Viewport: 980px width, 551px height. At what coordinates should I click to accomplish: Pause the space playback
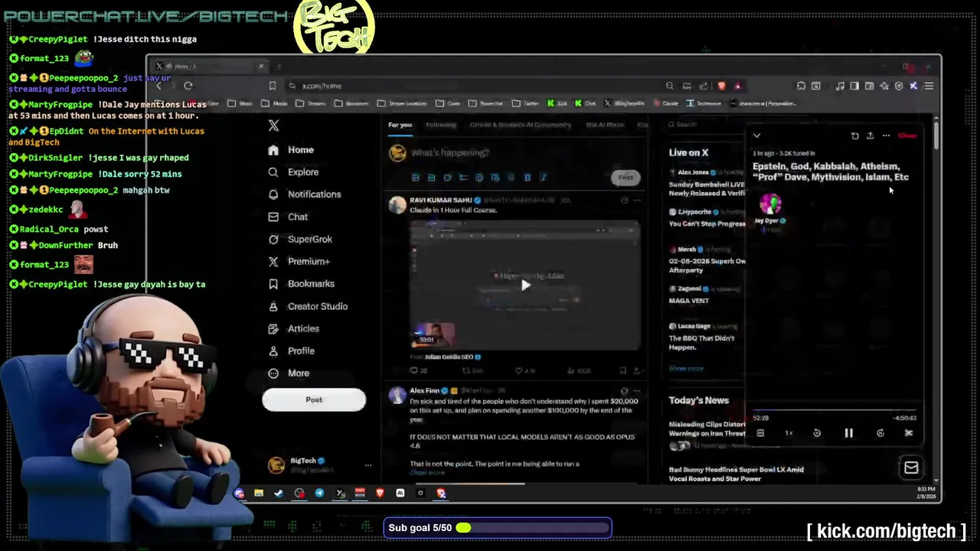pos(848,433)
